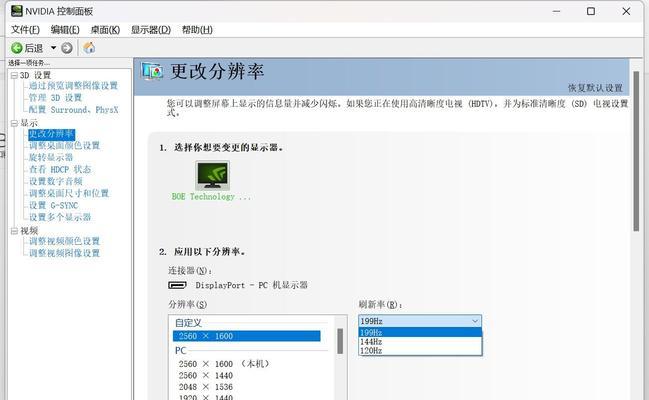The image size is (649, 400).
Task: Select 更改分辨率 in the task tree
Action: coord(52,134)
